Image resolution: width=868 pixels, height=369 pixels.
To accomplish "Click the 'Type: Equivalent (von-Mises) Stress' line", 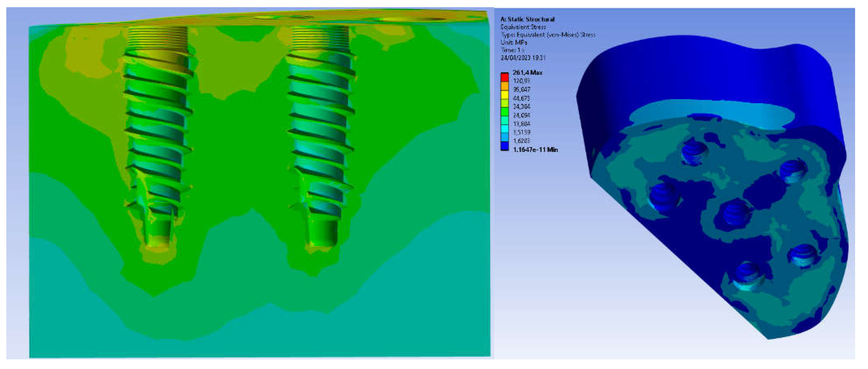I will pos(548,35).
